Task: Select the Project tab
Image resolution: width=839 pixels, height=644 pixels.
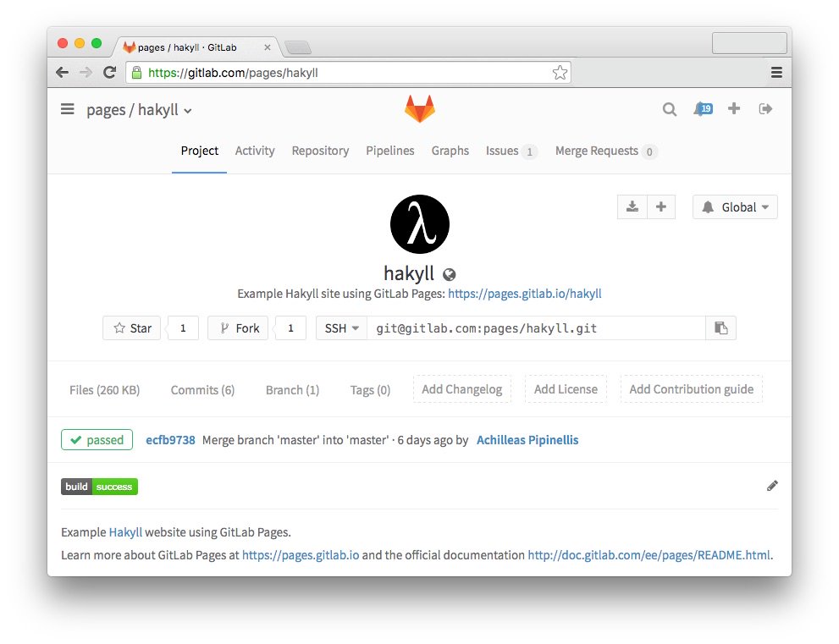Action: [199, 151]
